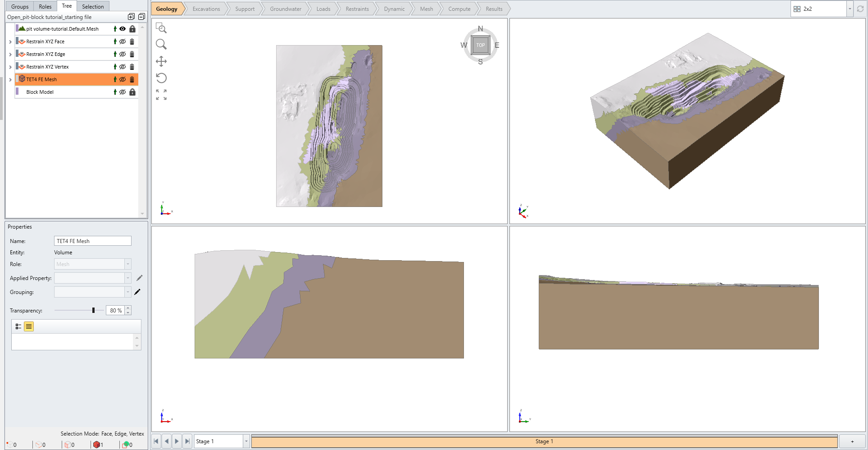Click lock icon on Block Model row
Viewport: 868px width, 450px height.
point(132,92)
